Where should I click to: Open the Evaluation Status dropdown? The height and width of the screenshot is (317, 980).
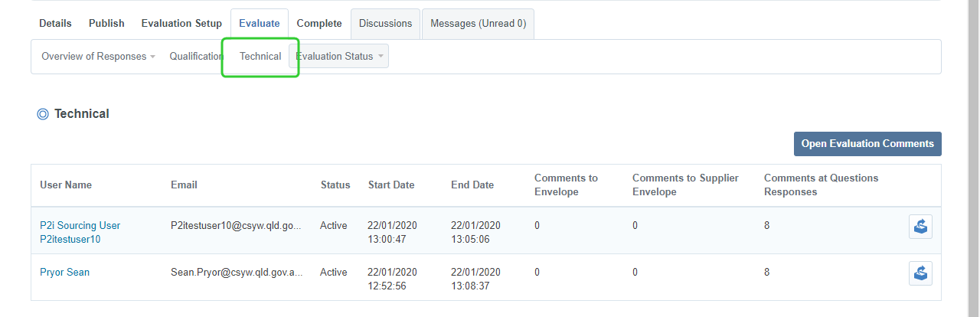pos(338,56)
